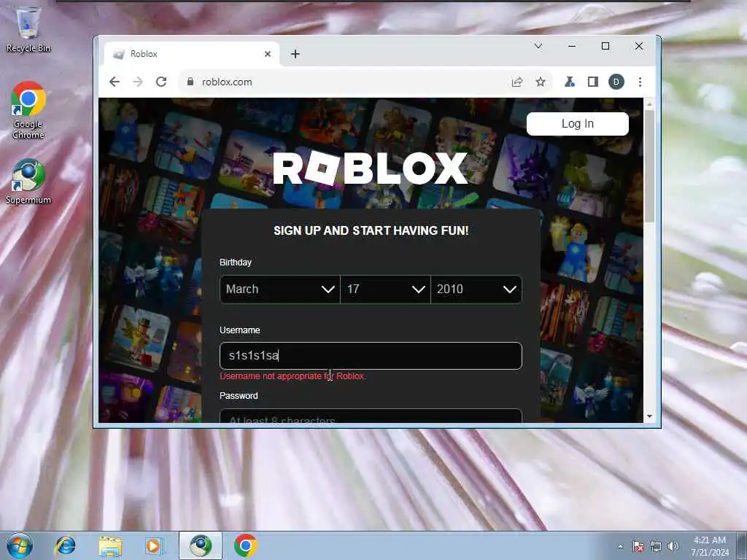
Task: Select the Google Chrome desktop shortcut
Action: click(28, 111)
